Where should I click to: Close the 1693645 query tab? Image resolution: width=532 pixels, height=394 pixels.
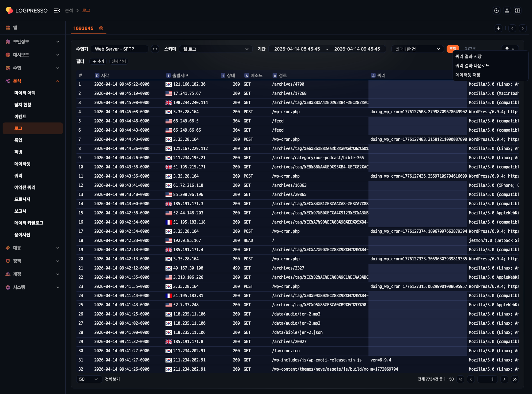coord(101,28)
